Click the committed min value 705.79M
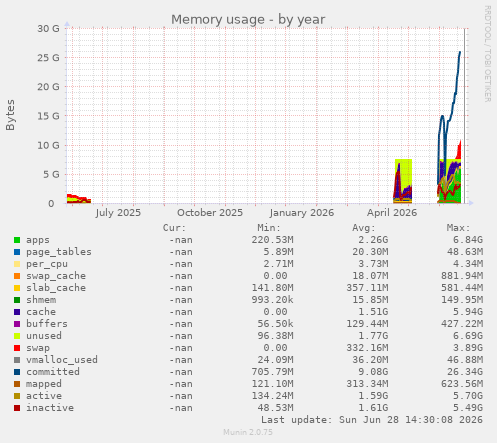The image size is (497, 443). click(x=272, y=372)
